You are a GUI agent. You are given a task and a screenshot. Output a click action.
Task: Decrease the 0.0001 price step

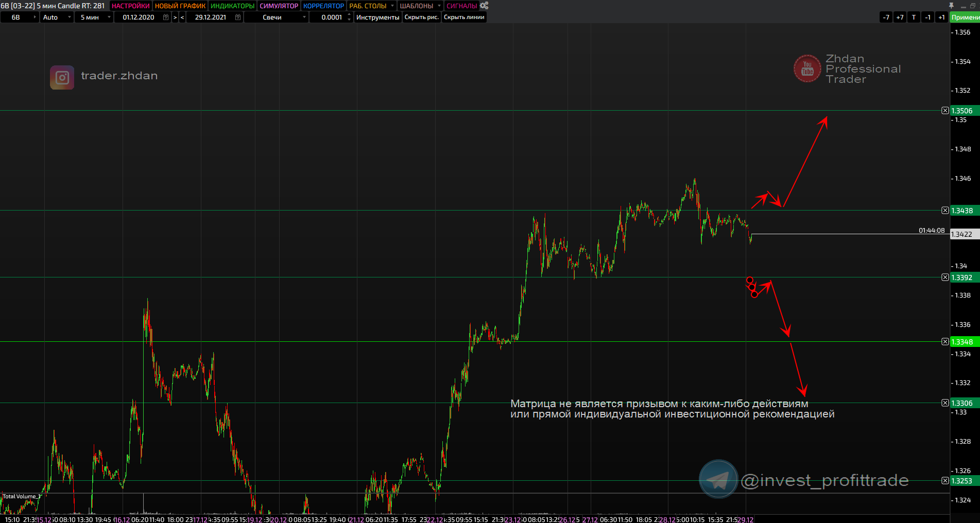tap(349, 20)
